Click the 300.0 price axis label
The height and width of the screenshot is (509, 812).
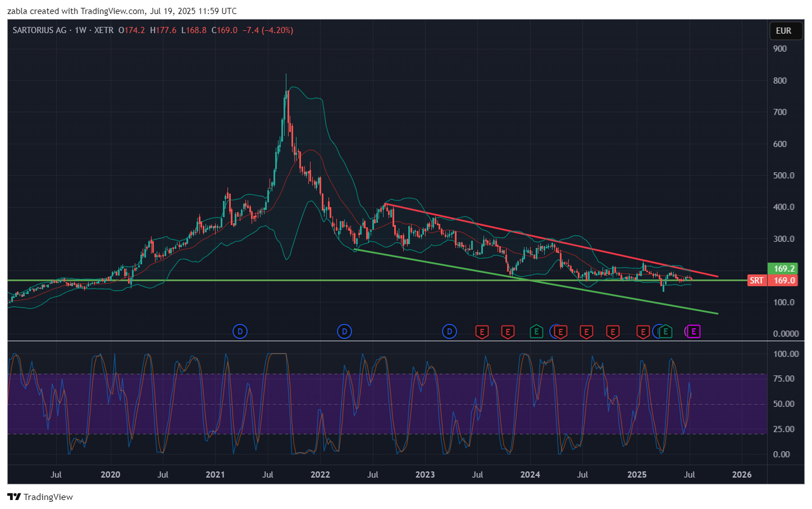[x=784, y=239]
